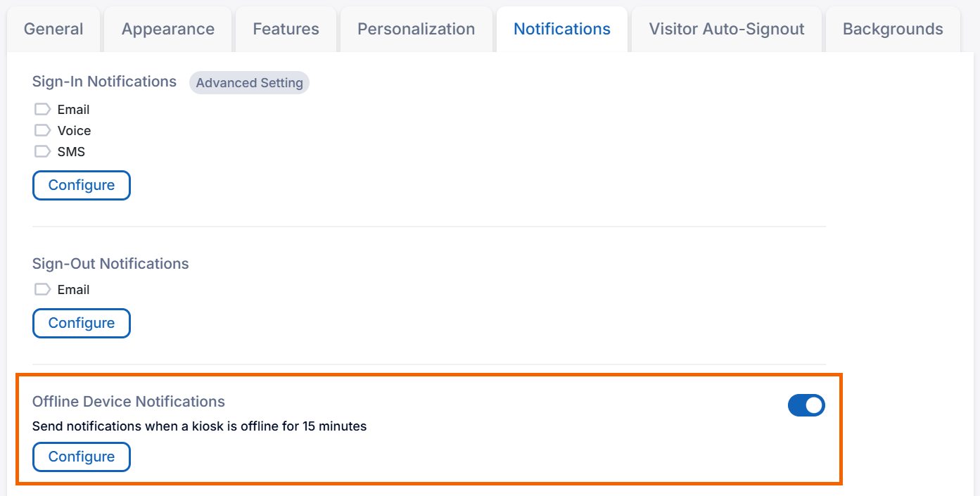The image size is (980, 496).
Task: Disable the Offline Device Notifications toggle
Action: (x=806, y=405)
